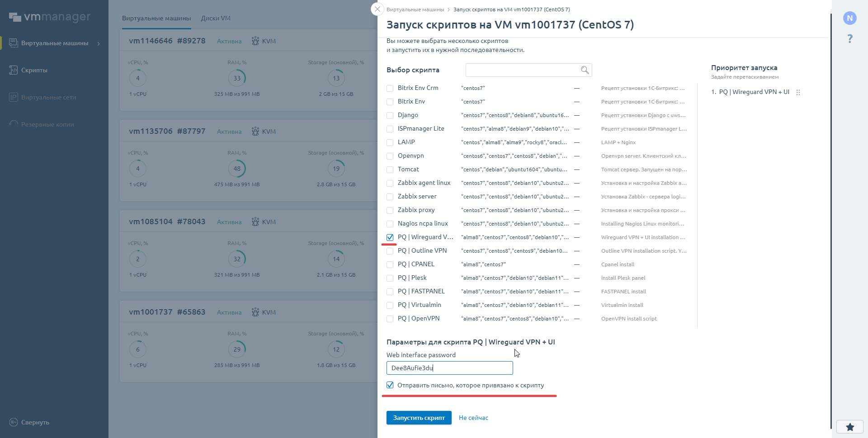Screen dimensions: 868x438
Task: Click the Storage gauge 19 on vm1135706
Action: [336, 169]
